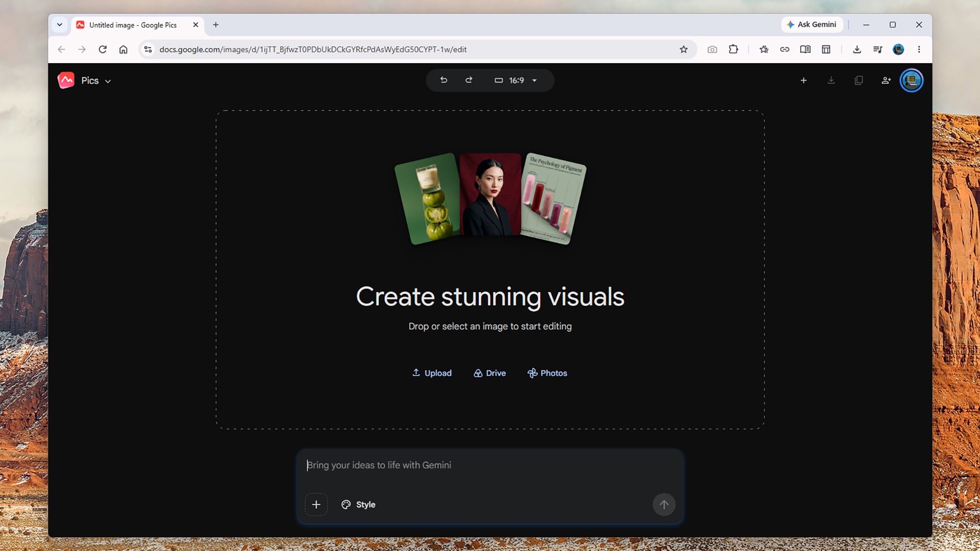Open the tab search dropdown arrow
Viewport: 980px width, 551px height.
click(59, 25)
